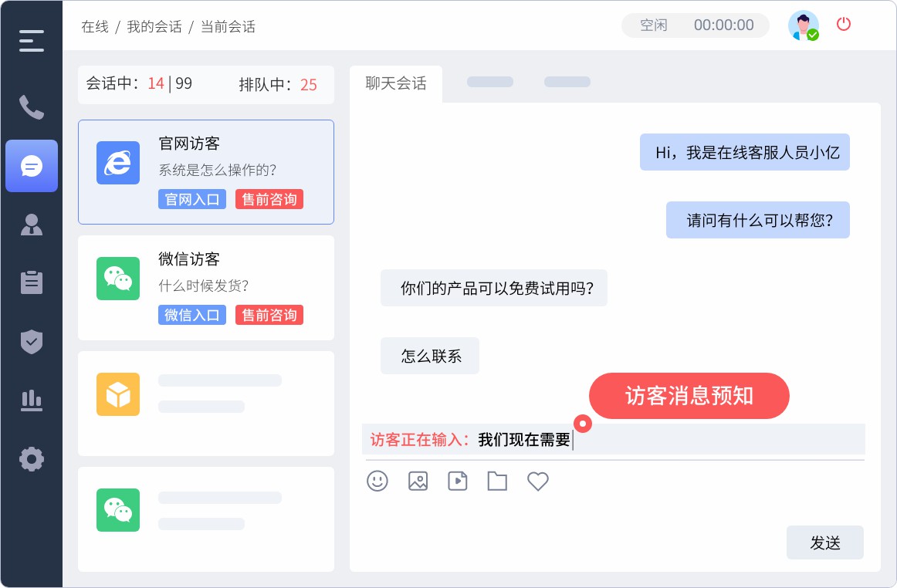Select the chat messages sidebar icon
This screenshot has width=897, height=588.
32,166
